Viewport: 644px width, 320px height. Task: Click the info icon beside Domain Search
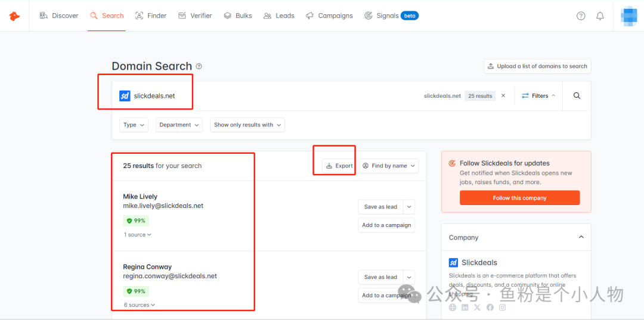click(199, 66)
